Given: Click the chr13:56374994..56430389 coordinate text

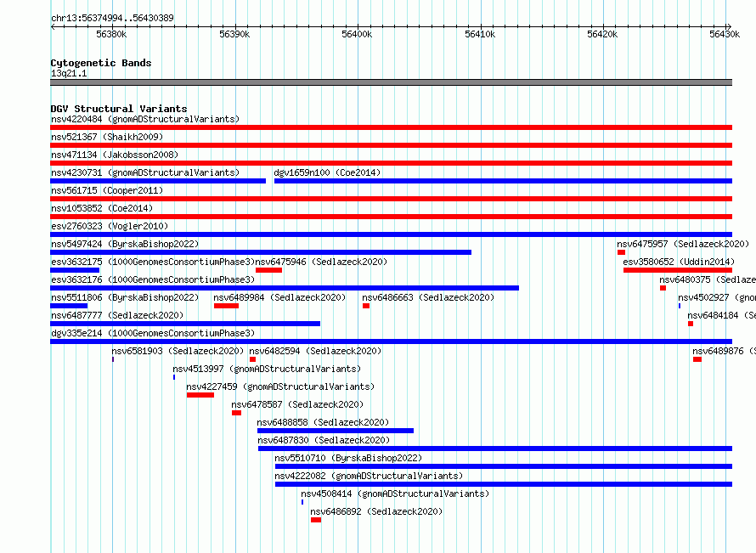Looking at the screenshot, I should pyautogui.click(x=112, y=19).
